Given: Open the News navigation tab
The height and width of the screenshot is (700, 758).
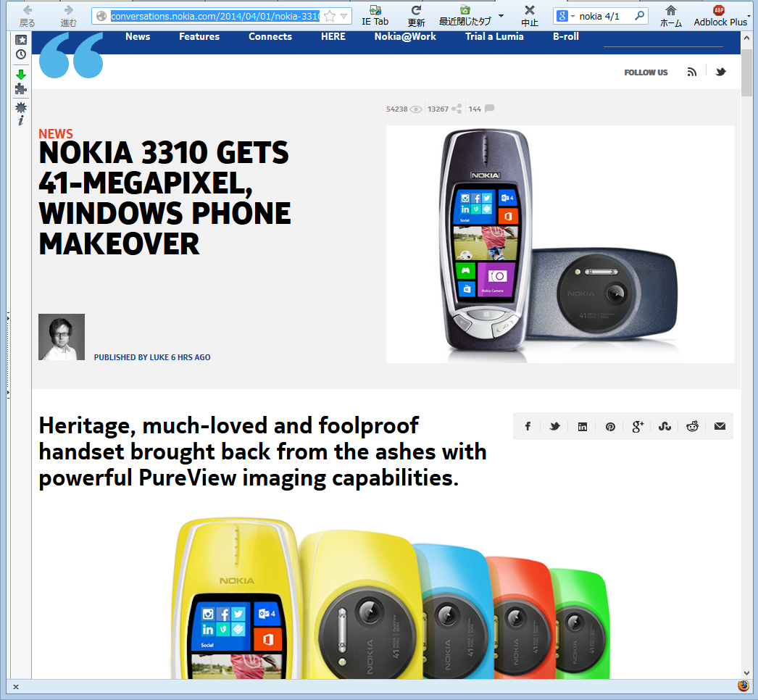Looking at the screenshot, I should point(138,36).
